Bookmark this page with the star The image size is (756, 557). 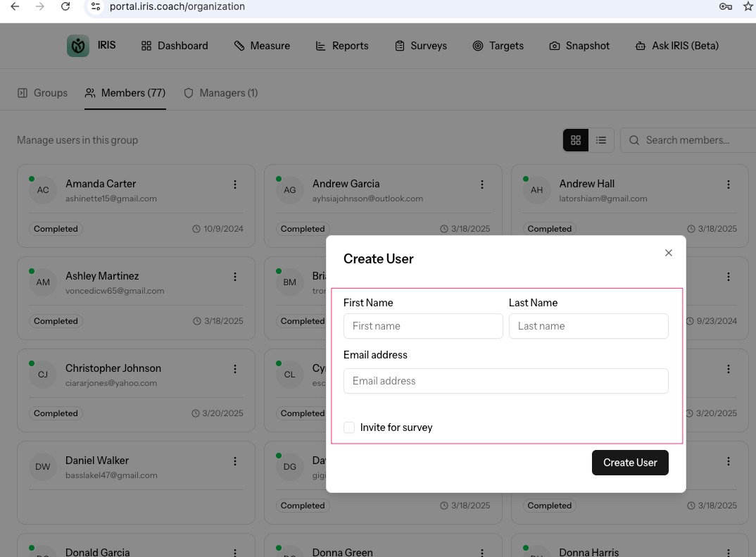(749, 6)
